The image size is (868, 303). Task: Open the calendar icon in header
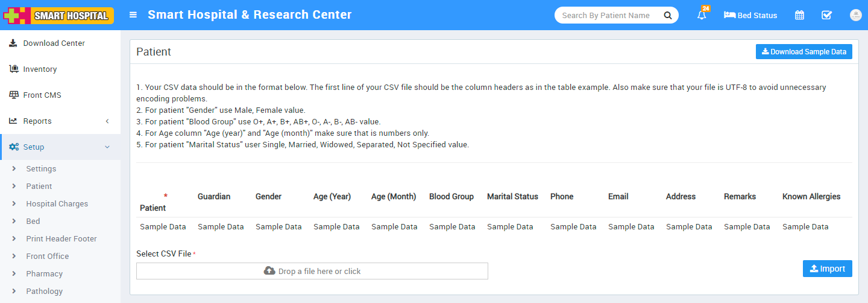click(799, 15)
